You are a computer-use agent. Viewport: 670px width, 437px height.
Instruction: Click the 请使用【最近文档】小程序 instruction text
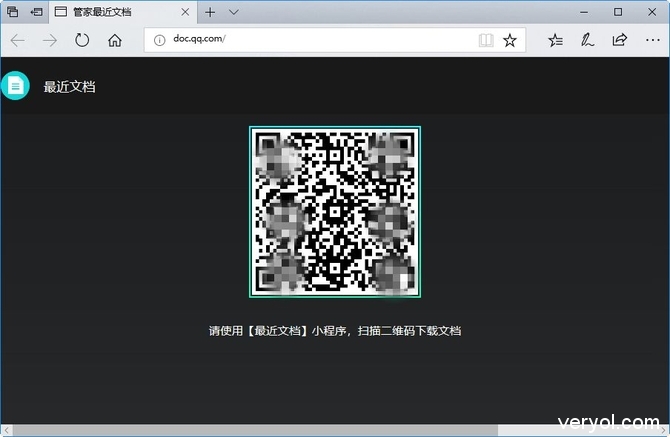(x=335, y=331)
